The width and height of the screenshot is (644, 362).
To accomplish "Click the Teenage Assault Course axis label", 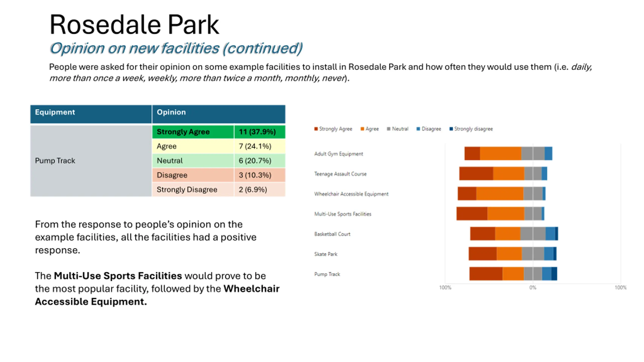I will pos(340,174).
